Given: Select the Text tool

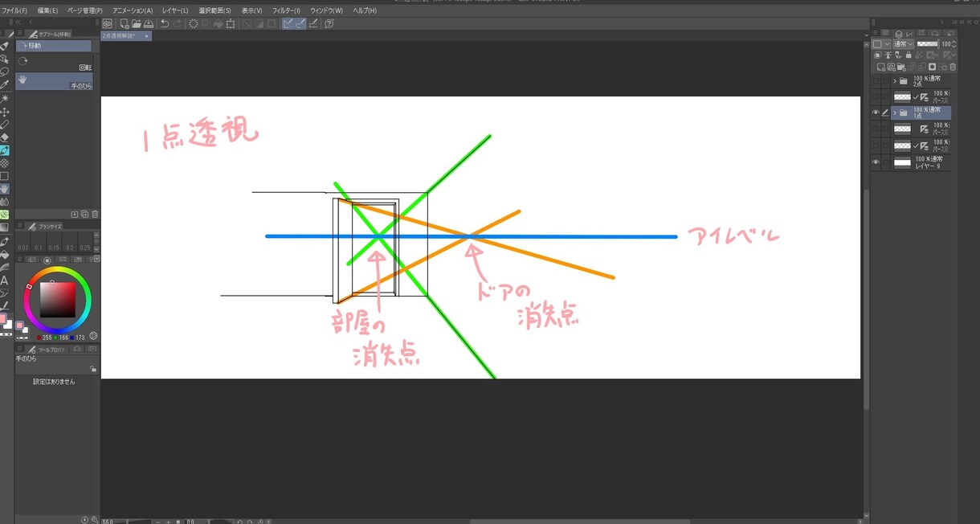Looking at the screenshot, I should (x=5, y=280).
